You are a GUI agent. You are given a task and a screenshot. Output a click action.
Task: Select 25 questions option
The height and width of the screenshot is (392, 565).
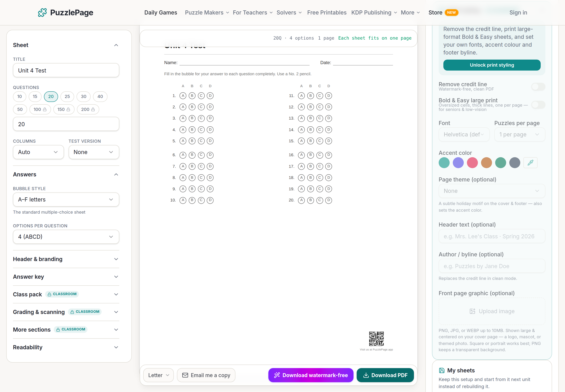67,96
